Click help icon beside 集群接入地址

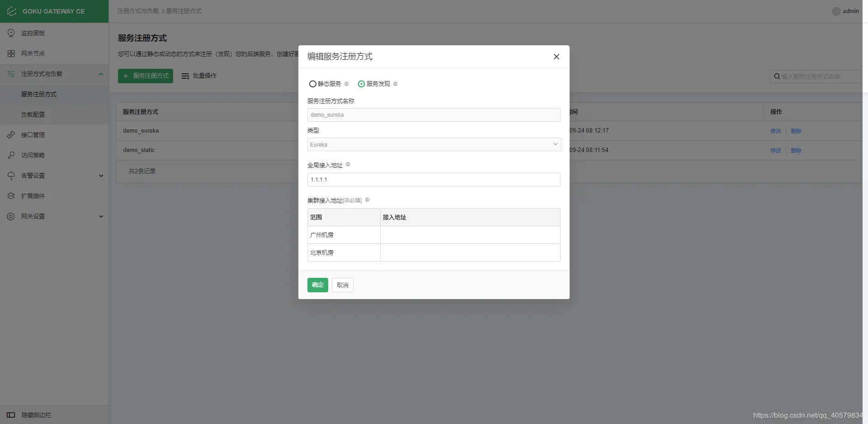coord(367,200)
